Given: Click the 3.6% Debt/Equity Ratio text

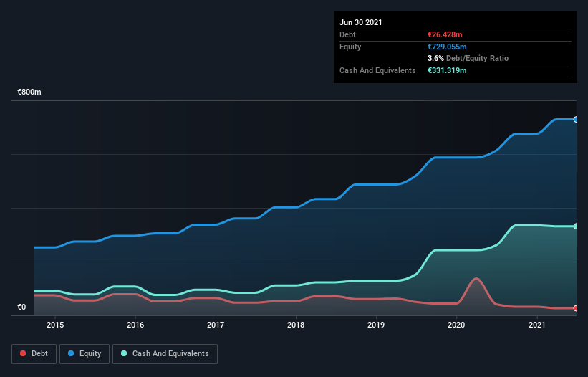Looking at the screenshot, I should (x=468, y=59).
